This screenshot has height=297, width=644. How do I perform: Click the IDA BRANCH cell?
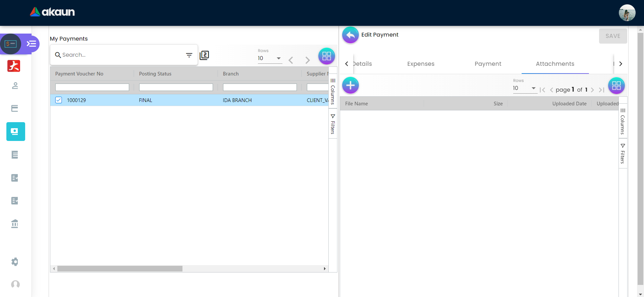click(x=237, y=100)
